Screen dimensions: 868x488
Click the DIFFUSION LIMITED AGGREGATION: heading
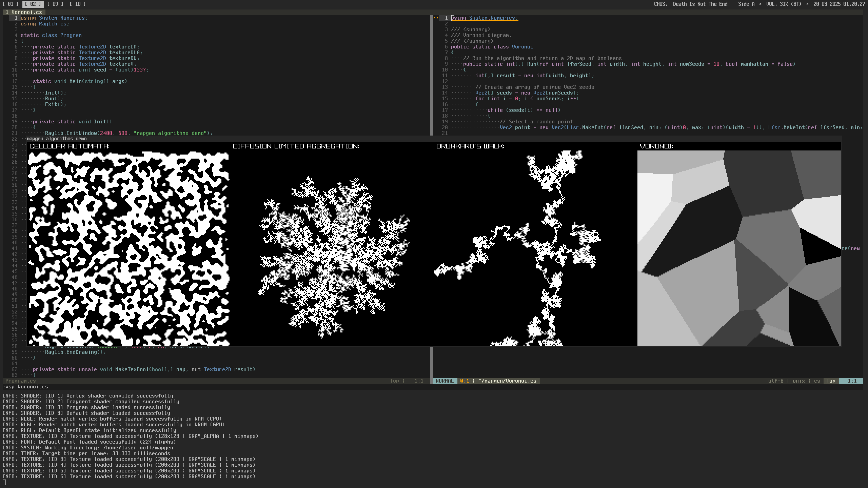pyautogui.click(x=296, y=146)
